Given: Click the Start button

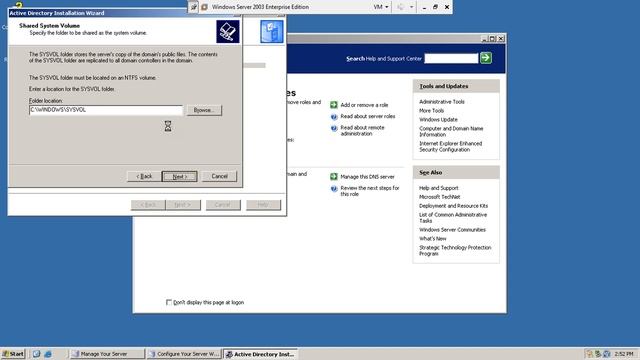Looking at the screenshot, I should (x=13, y=354).
